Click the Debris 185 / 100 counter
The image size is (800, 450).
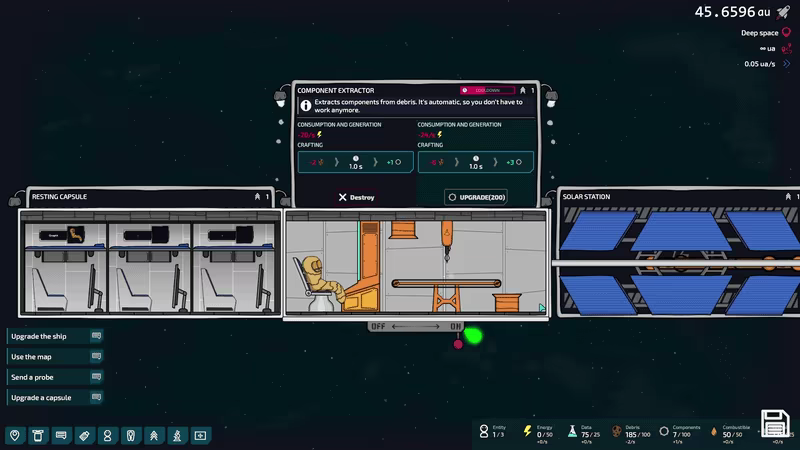tap(638, 435)
